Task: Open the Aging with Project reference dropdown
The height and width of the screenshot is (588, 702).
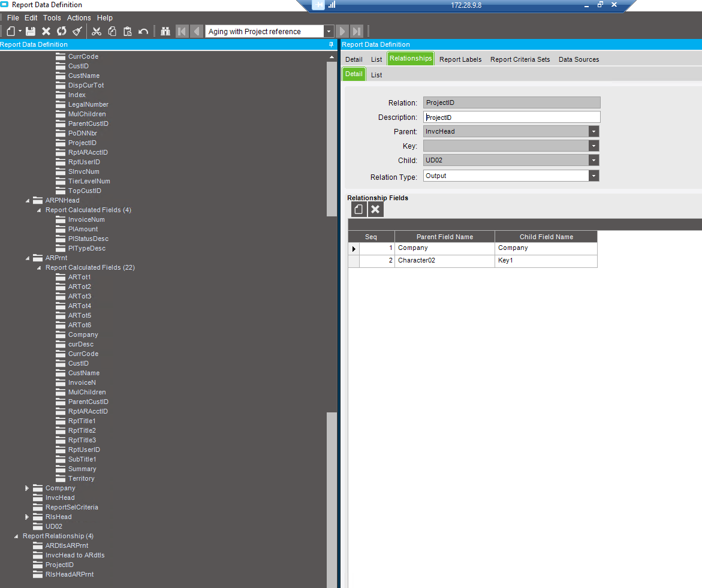Action: coord(329,31)
